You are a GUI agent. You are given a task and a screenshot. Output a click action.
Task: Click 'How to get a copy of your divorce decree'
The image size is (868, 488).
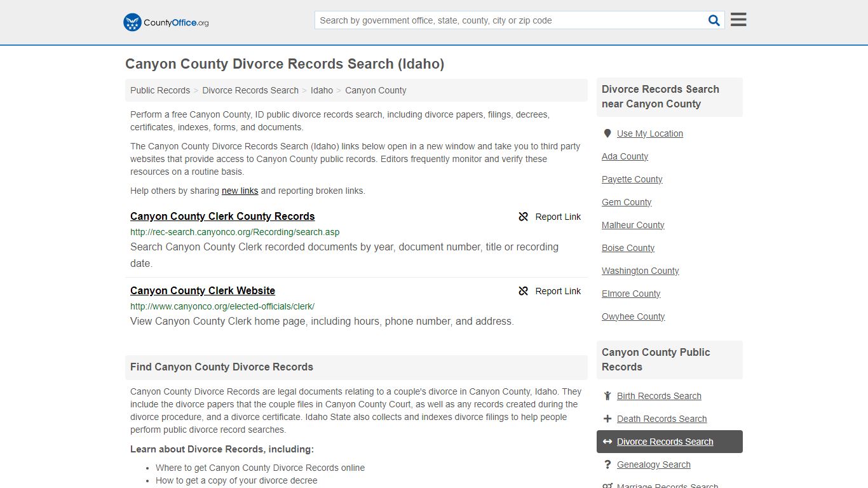pyautogui.click(x=236, y=480)
